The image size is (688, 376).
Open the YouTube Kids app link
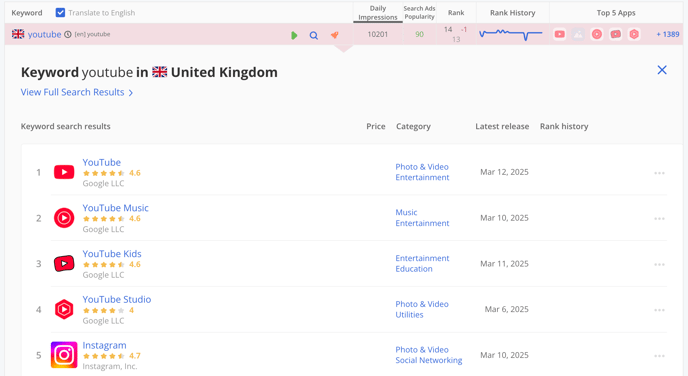[x=112, y=254]
